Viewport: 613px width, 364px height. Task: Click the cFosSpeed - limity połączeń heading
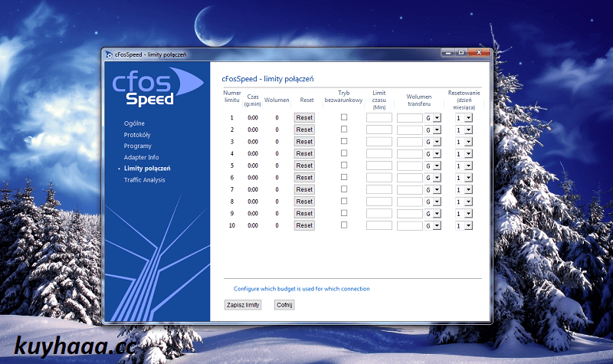pos(267,79)
